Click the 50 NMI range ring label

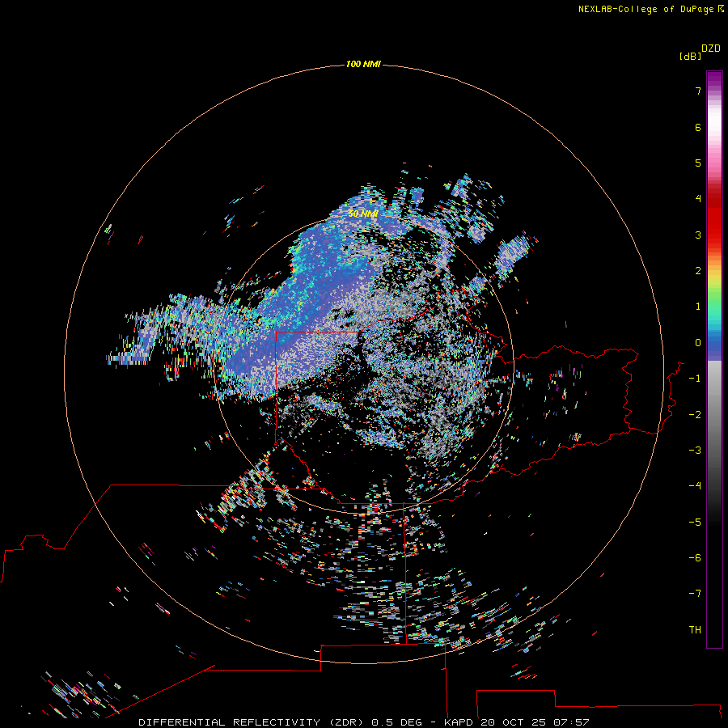pos(363,214)
